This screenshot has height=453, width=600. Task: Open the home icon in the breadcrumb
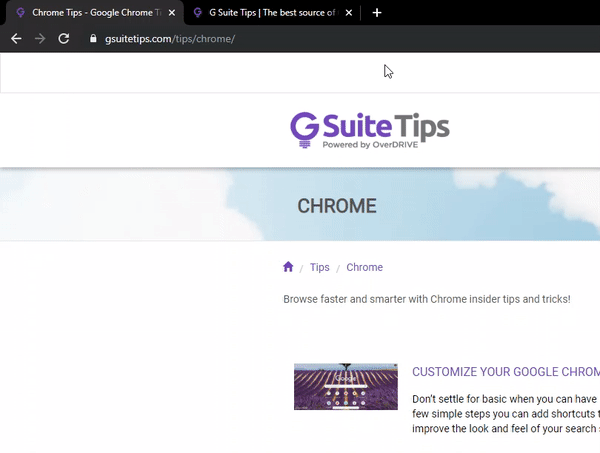(x=288, y=267)
